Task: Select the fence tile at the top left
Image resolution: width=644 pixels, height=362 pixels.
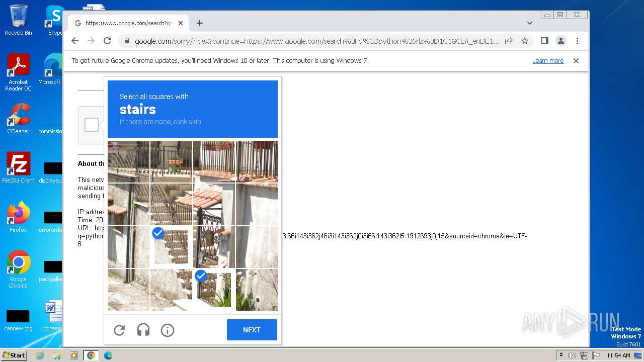Action: (x=128, y=161)
